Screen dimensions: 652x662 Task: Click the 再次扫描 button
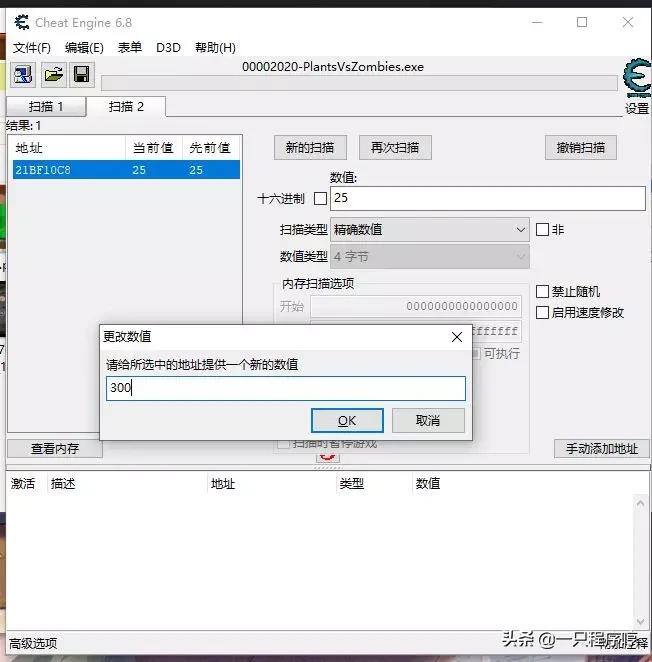(x=395, y=147)
